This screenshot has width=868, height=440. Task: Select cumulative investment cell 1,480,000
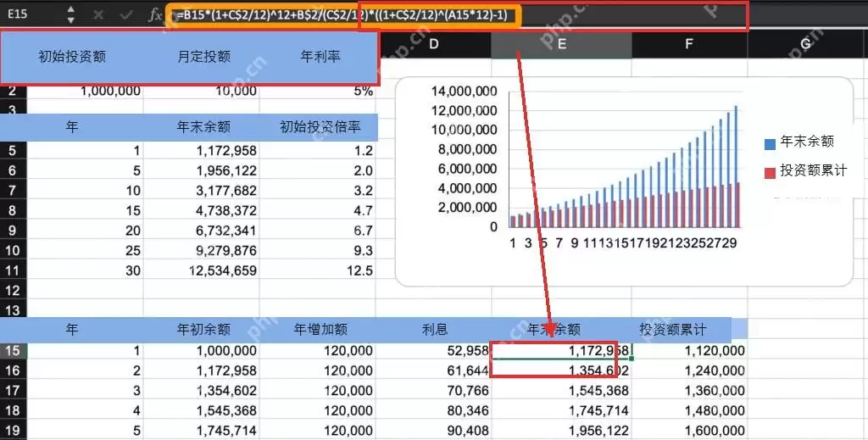point(690,410)
